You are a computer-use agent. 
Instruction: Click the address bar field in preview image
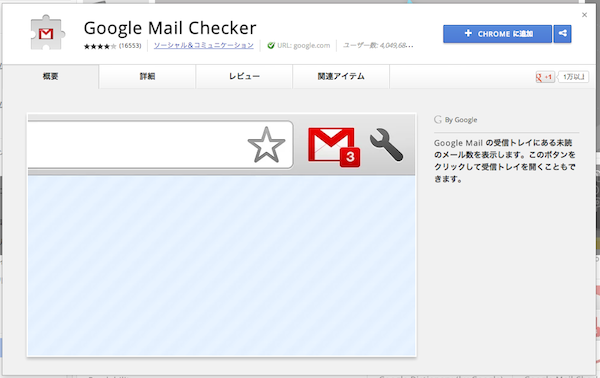tap(161, 145)
